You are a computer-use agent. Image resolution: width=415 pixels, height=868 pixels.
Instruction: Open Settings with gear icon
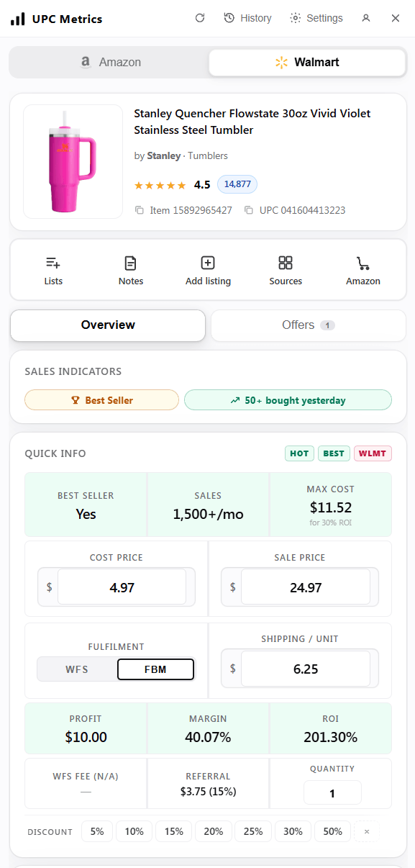tap(316, 18)
